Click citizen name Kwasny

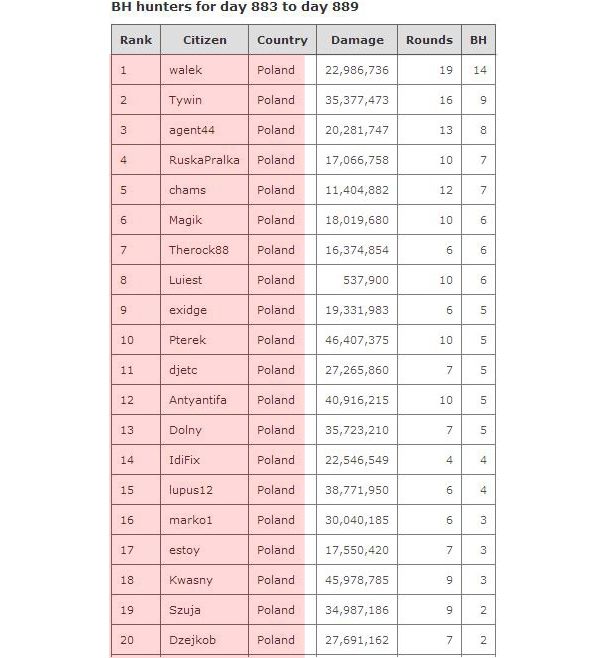click(x=190, y=580)
